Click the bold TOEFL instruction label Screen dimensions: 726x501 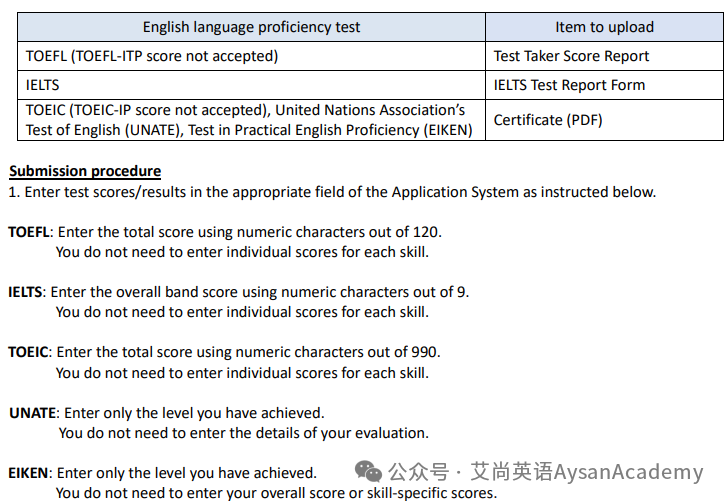(29, 232)
